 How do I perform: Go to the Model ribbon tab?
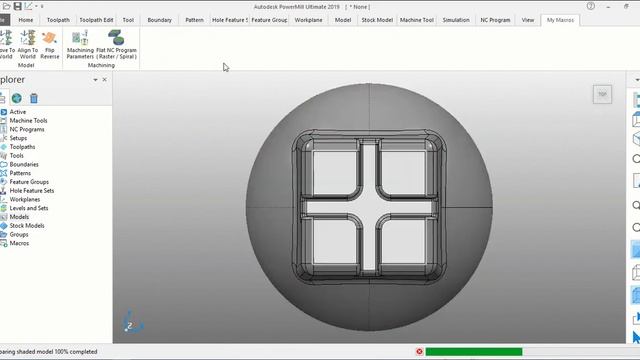click(x=343, y=20)
